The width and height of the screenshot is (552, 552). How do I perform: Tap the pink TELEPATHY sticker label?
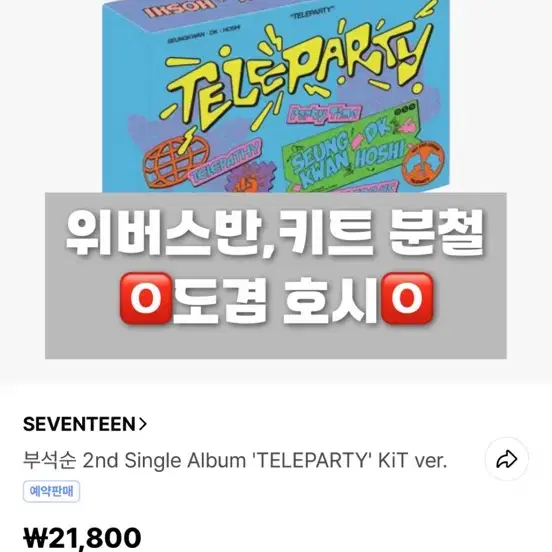(225, 162)
